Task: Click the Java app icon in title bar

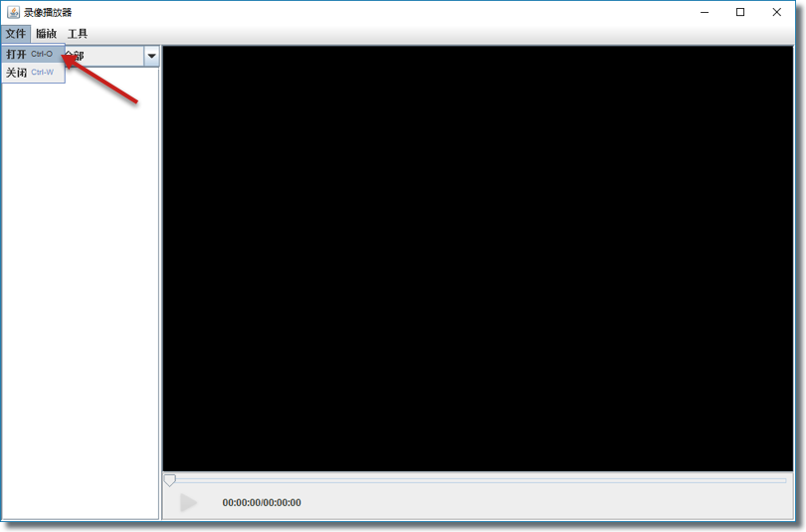Action: (x=13, y=12)
